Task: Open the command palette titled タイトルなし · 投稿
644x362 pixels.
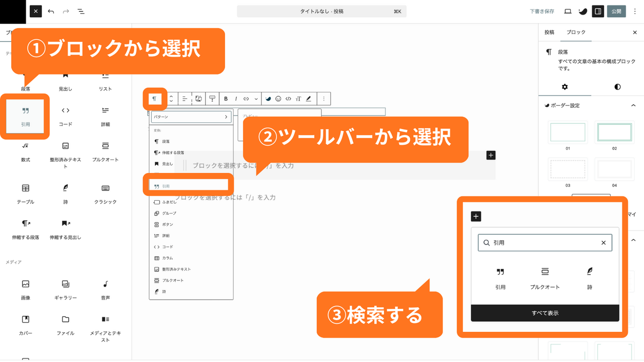Action: tap(322, 11)
